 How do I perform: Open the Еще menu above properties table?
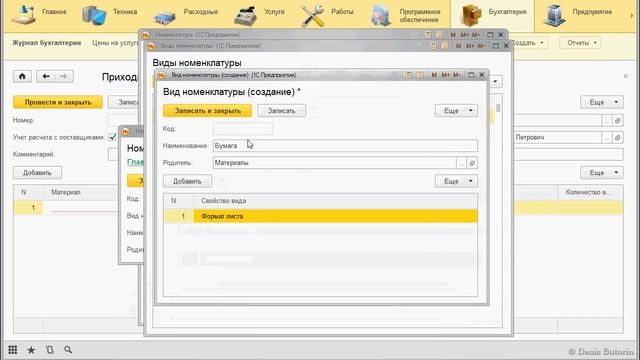pos(456,181)
